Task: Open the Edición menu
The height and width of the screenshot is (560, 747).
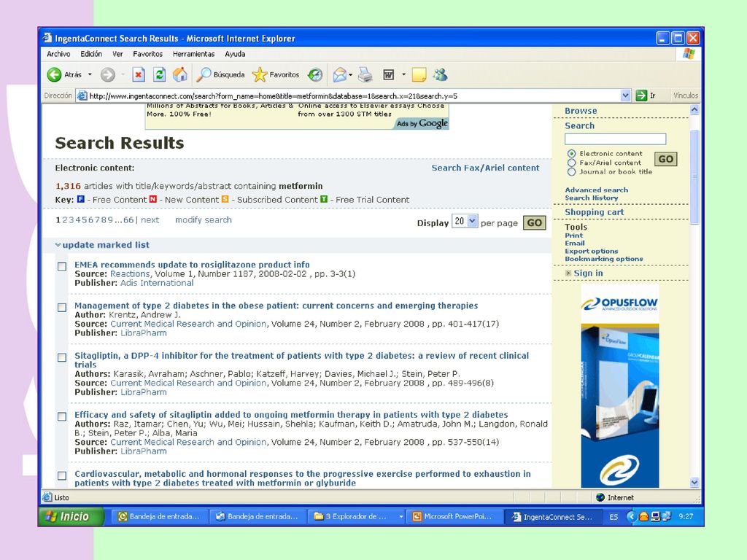Action: click(x=91, y=54)
